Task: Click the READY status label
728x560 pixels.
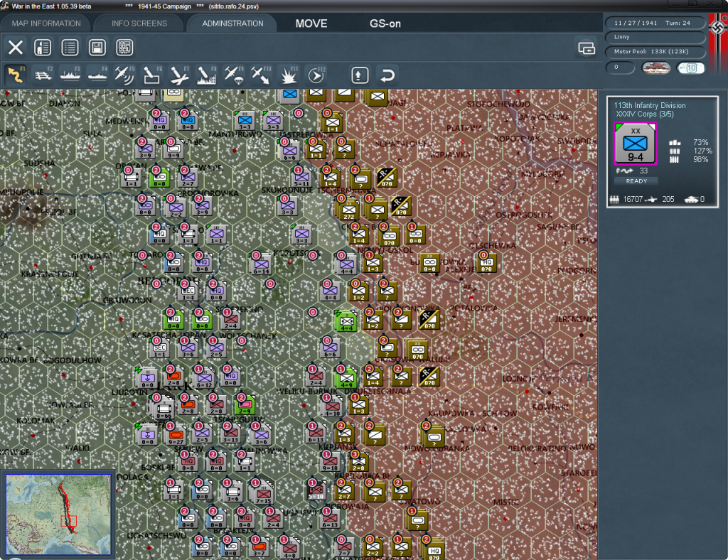Action: 636,181
